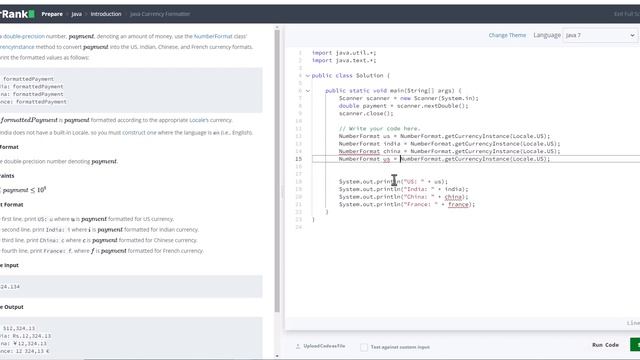
Task: Place cursor on 'import java.util.*;' line
Action: pos(344,53)
